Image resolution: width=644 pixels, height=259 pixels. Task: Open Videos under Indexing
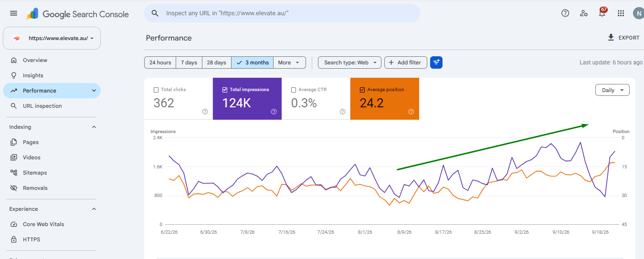click(x=52, y=157)
